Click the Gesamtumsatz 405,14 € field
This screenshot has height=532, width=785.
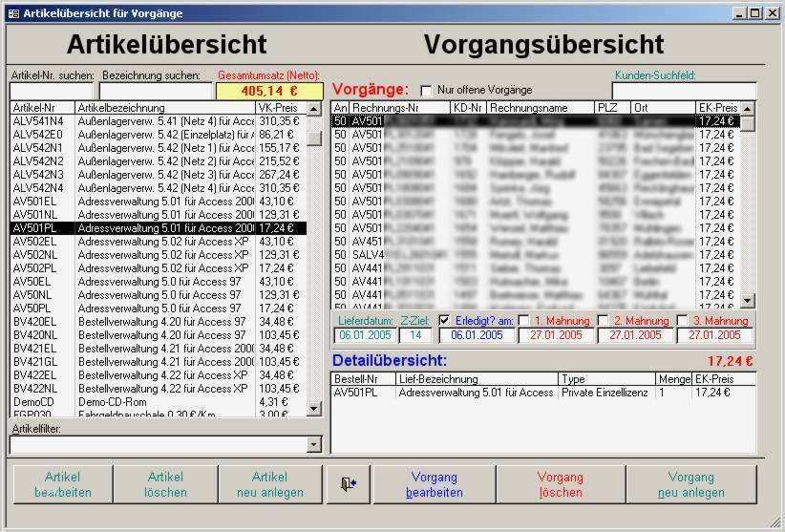click(270, 91)
